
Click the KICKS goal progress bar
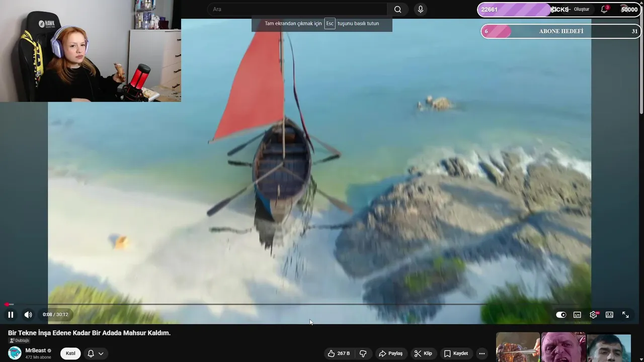559,10
